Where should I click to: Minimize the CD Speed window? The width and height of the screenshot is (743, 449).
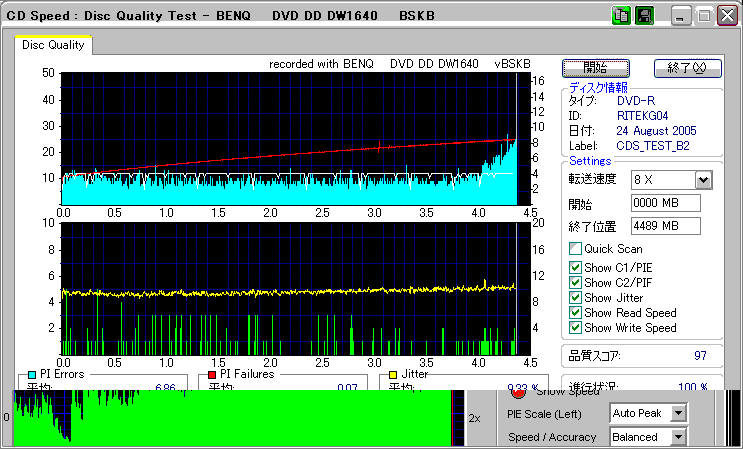680,16
